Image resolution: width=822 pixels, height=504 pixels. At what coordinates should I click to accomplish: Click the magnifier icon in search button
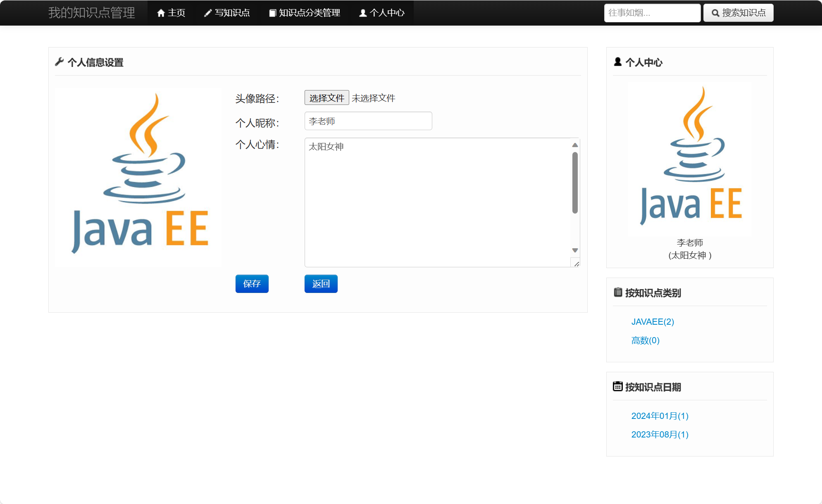[x=715, y=13]
